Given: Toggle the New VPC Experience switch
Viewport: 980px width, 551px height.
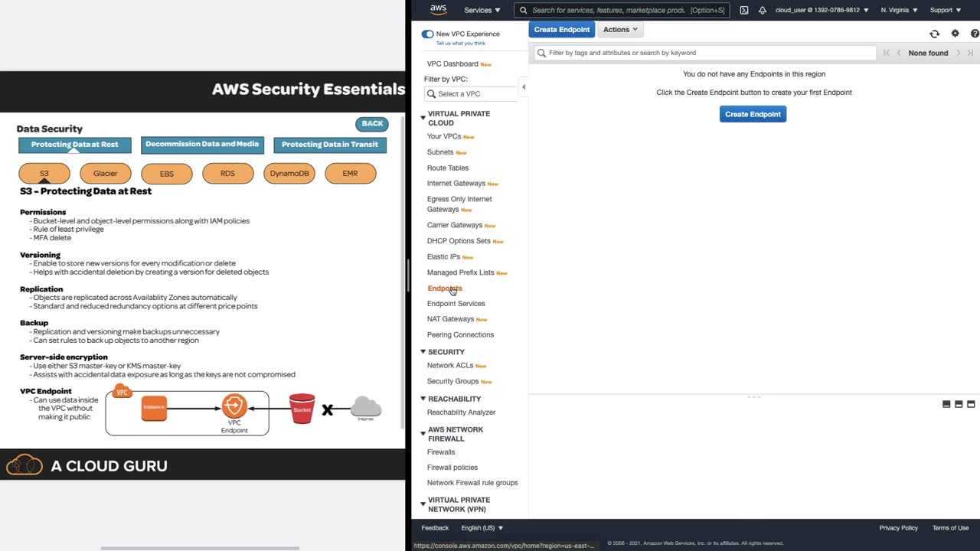Looking at the screenshot, I should (427, 34).
